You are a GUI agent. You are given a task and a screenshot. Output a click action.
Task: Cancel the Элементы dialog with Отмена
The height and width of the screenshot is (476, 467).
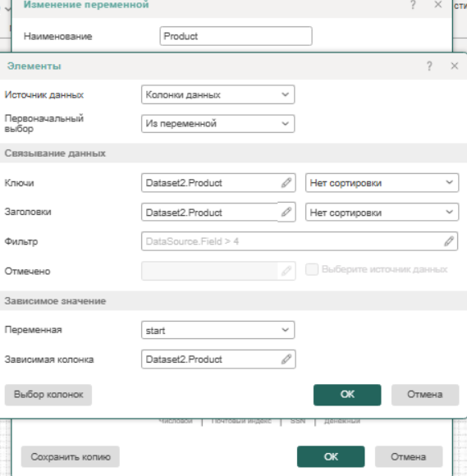[x=425, y=395]
